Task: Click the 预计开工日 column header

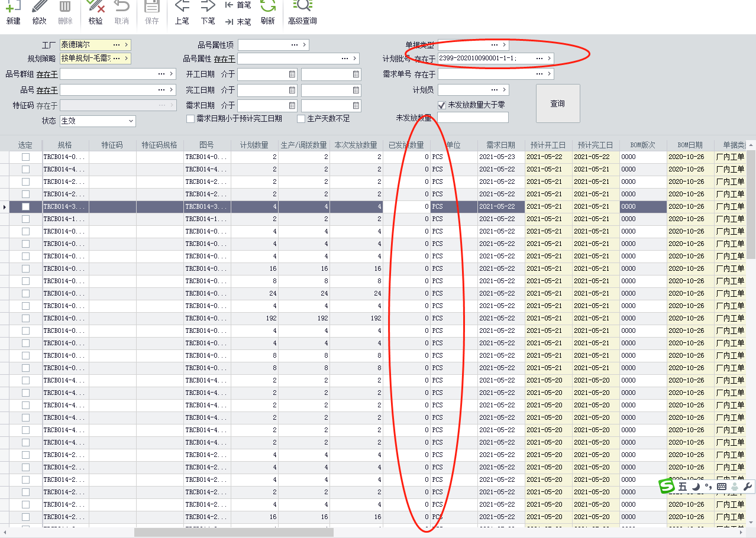Action: point(548,145)
